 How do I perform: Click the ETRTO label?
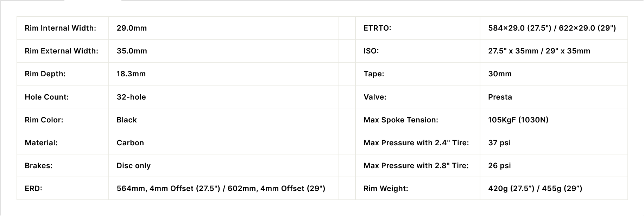[x=377, y=28]
